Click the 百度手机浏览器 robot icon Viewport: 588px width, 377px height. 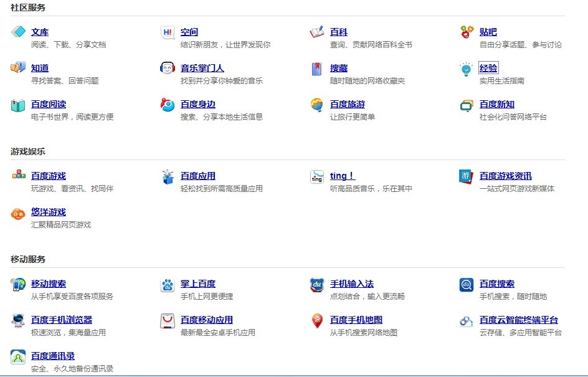pyautogui.click(x=18, y=321)
